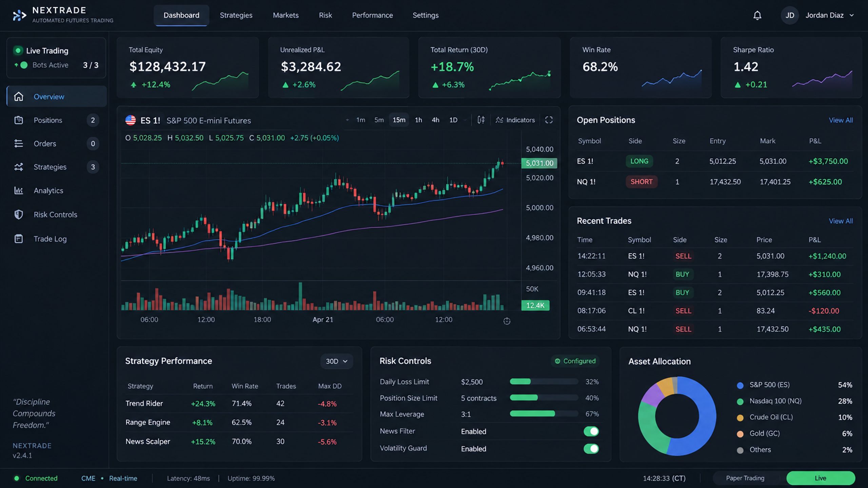This screenshot has width=868, height=488.
Task: Switch to the Performance tab
Action: coord(372,15)
